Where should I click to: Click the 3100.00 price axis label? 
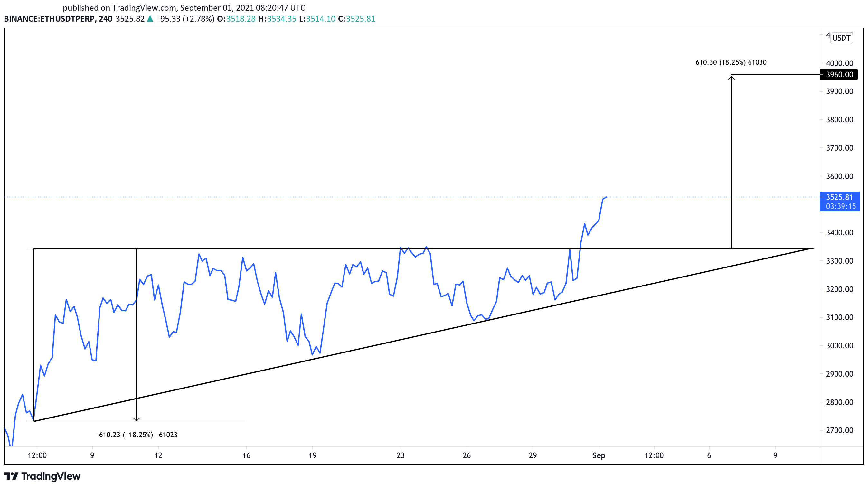coord(839,317)
